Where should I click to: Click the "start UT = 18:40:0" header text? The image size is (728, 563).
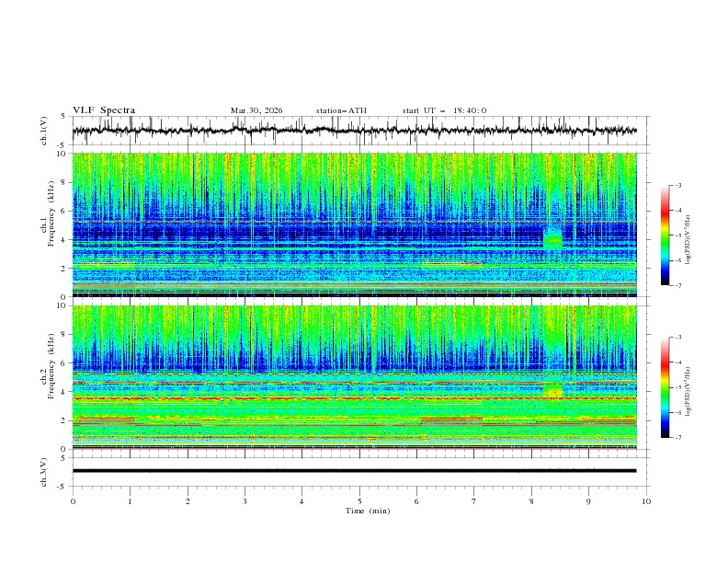point(444,110)
